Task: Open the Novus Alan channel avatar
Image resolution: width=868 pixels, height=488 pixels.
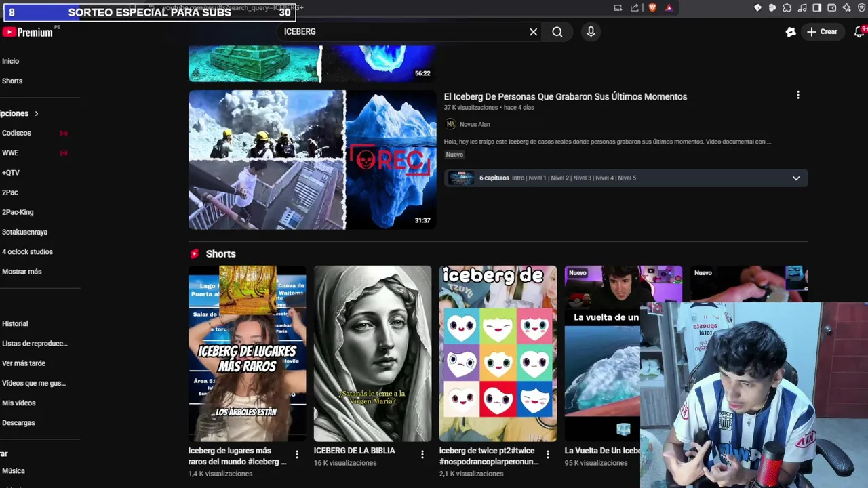Action: click(450, 124)
